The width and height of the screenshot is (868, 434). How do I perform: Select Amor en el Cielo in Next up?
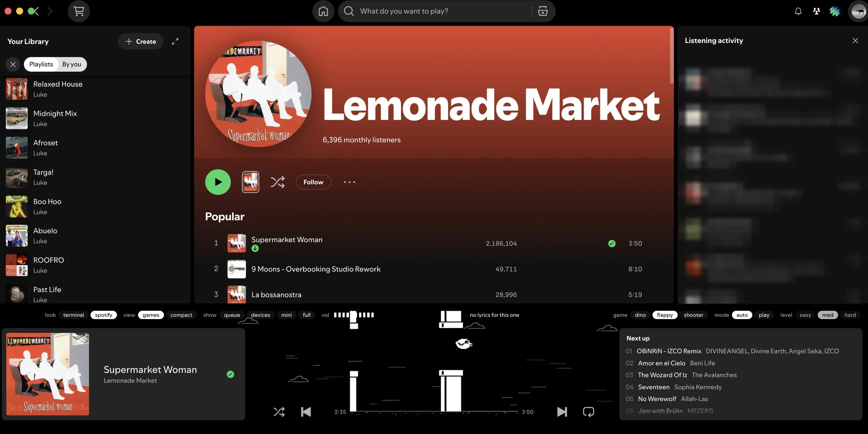740,363
